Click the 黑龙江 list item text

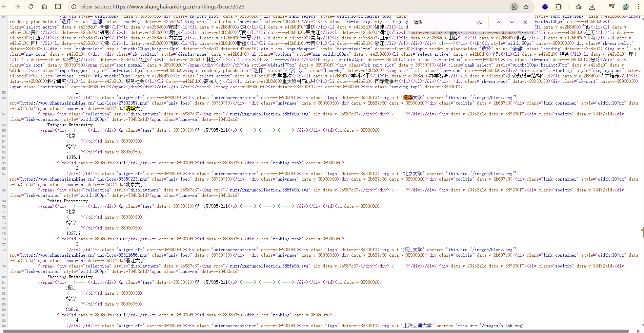pos(313,32)
